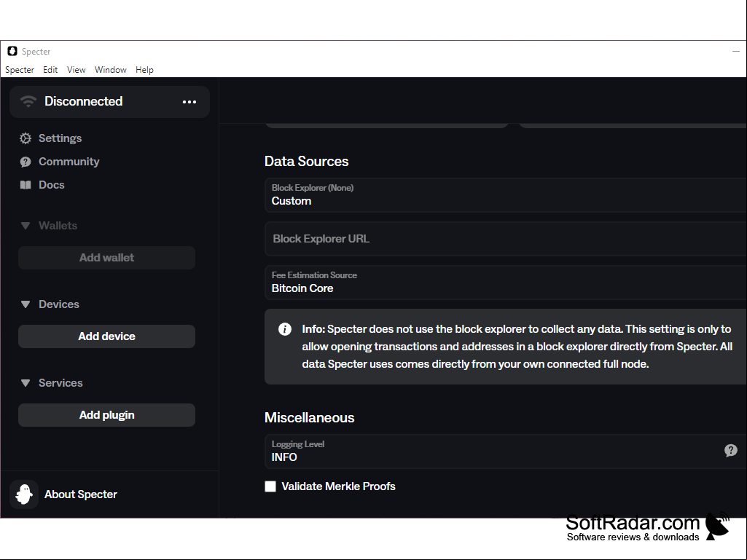Open the View menu

pyautogui.click(x=77, y=70)
